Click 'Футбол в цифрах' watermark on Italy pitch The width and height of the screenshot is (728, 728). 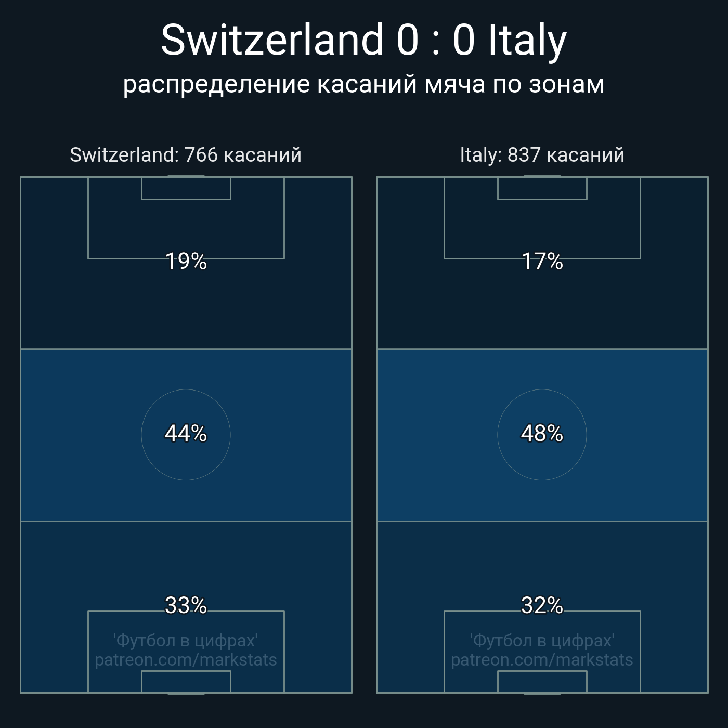(x=542, y=640)
